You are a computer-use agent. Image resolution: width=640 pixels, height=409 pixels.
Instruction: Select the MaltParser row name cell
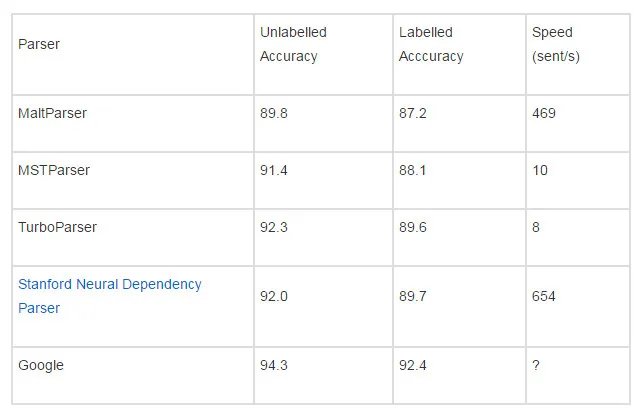(133, 124)
